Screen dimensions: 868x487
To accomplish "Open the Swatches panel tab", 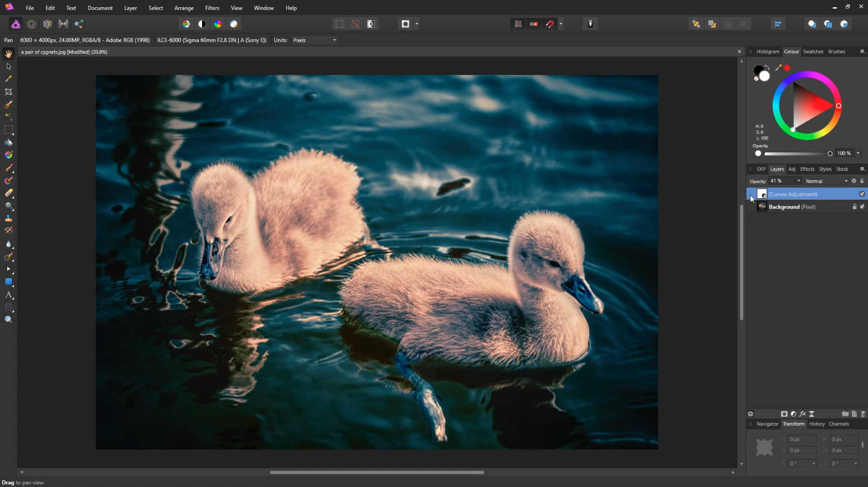I will tap(813, 52).
